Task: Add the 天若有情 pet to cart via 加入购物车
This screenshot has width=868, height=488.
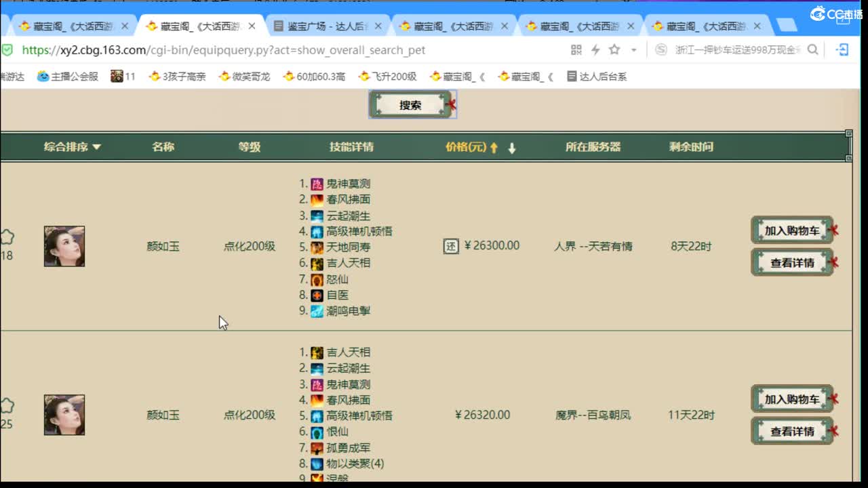Action: [x=792, y=230]
